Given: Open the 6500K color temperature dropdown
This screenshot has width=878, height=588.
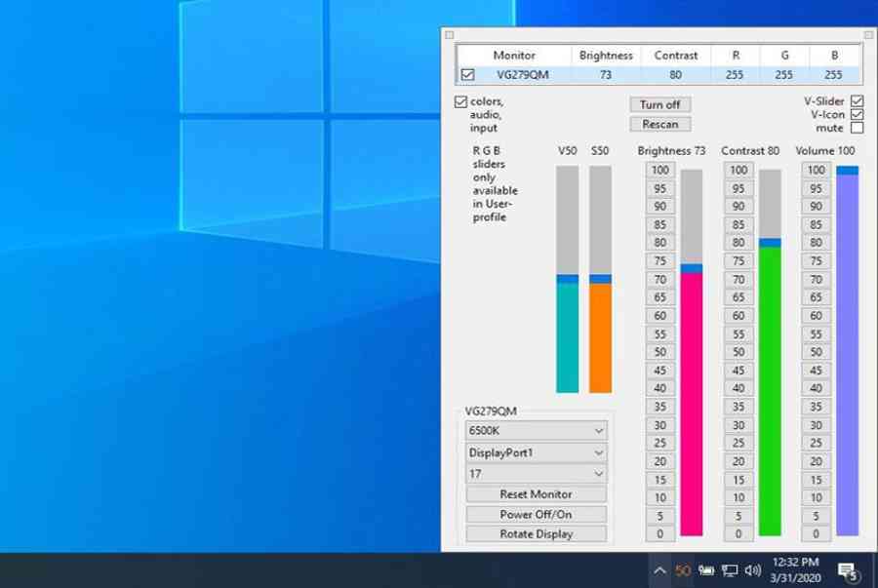Looking at the screenshot, I should 536,431.
